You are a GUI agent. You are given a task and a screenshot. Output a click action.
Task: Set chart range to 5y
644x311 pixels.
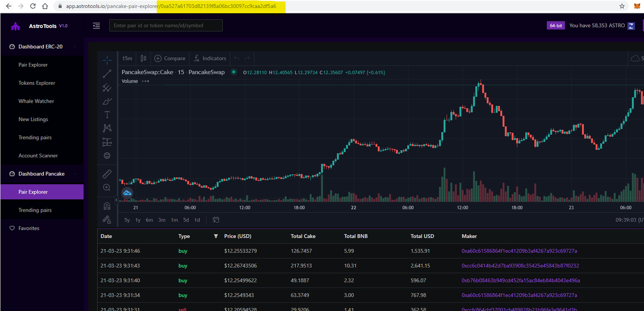(127, 220)
